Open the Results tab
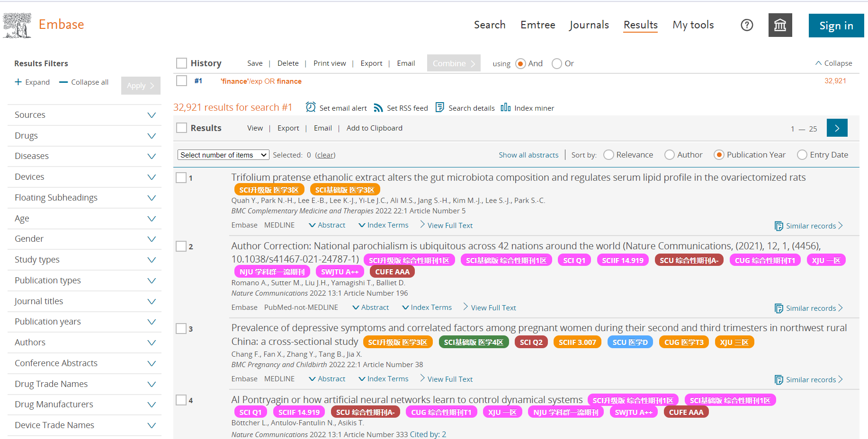Viewport: 868px width, 439px height. pyautogui.click(x=641, y=25)
